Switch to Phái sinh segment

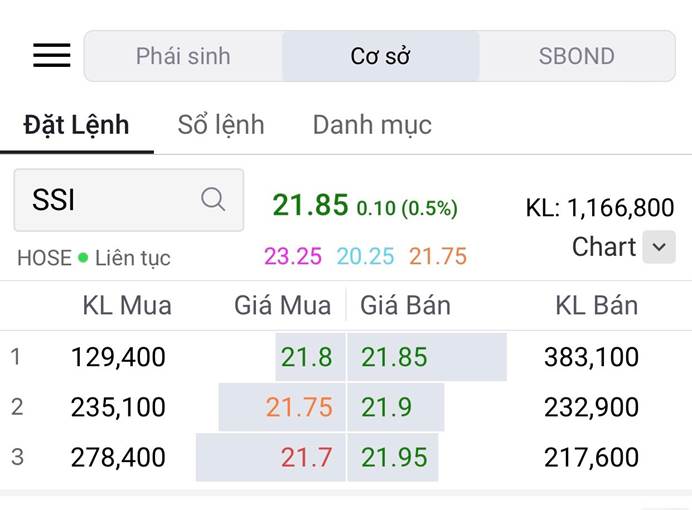click(x=183, y=56)
